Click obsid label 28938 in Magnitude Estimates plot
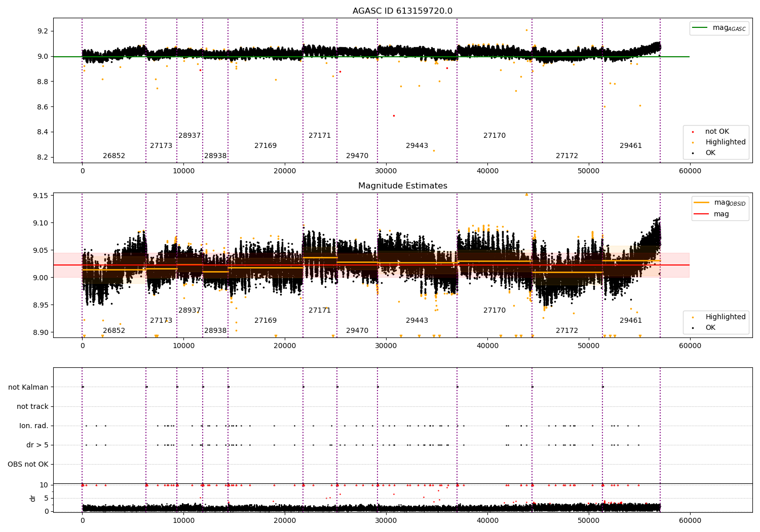The height and width of the screenshot is (532, 760). point(215,331)
